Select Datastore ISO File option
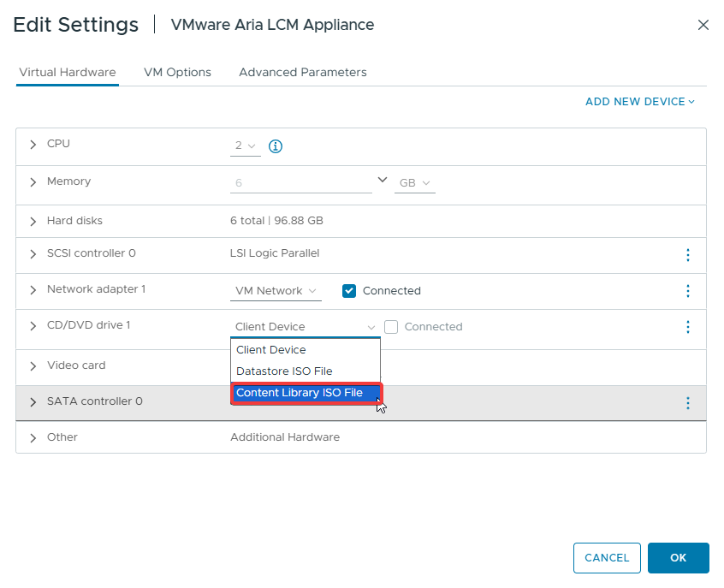The width and height of the screenshot is (724, 588). point(306,371)
